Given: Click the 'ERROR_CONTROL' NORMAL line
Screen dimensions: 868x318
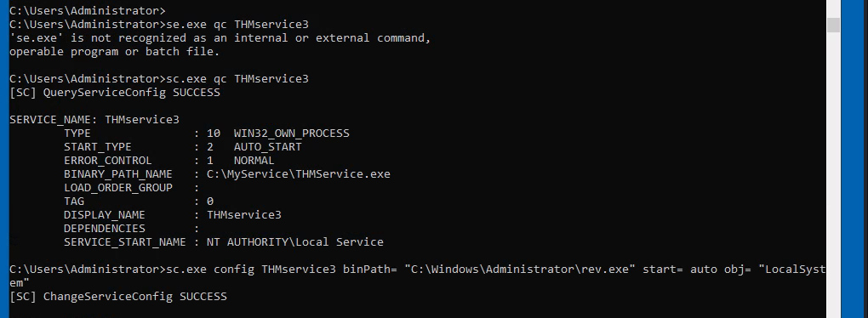Looking at the screenshot, I should (x=168, y=161).
